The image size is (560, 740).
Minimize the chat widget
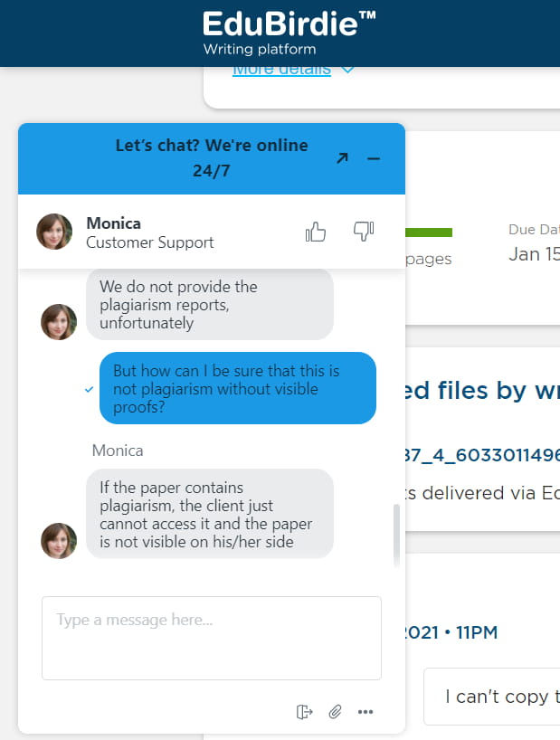click(x=374, y=158)
